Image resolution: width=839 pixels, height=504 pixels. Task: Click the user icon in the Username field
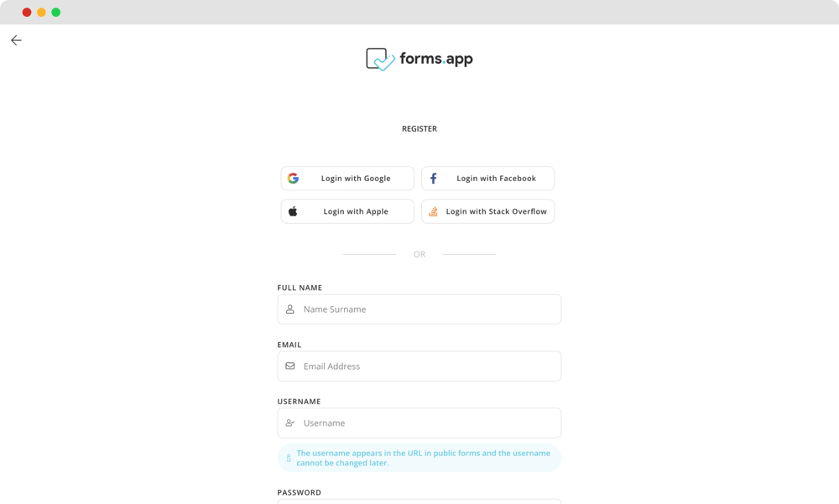point(290,423)
